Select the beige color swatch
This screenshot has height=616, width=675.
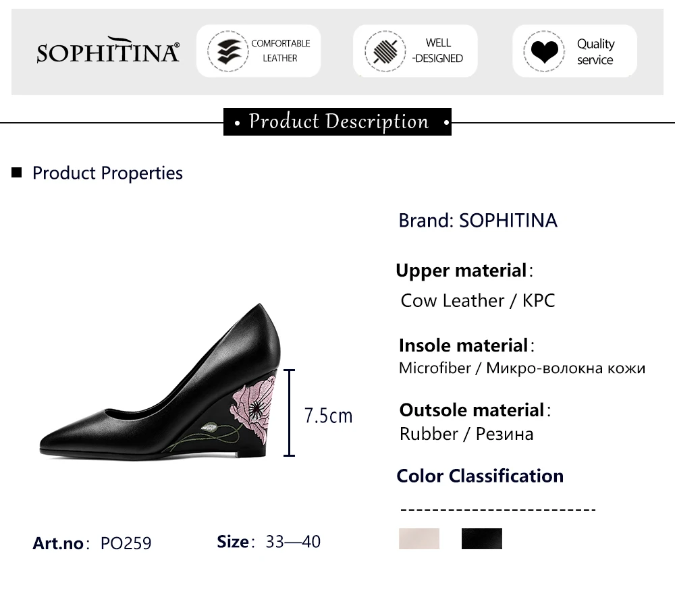(419, 538)
